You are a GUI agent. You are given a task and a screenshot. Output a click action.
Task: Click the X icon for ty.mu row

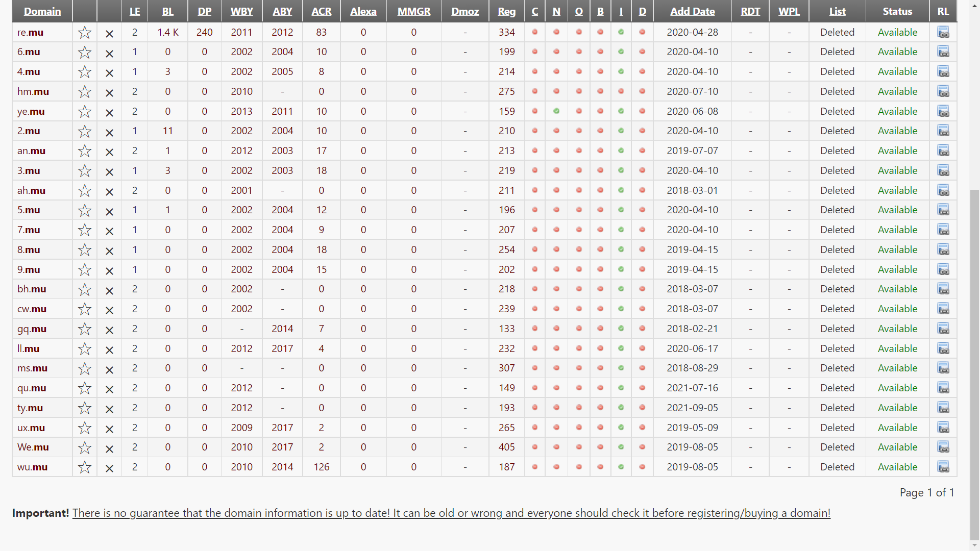pyautogui.click(x=109, y=409)
